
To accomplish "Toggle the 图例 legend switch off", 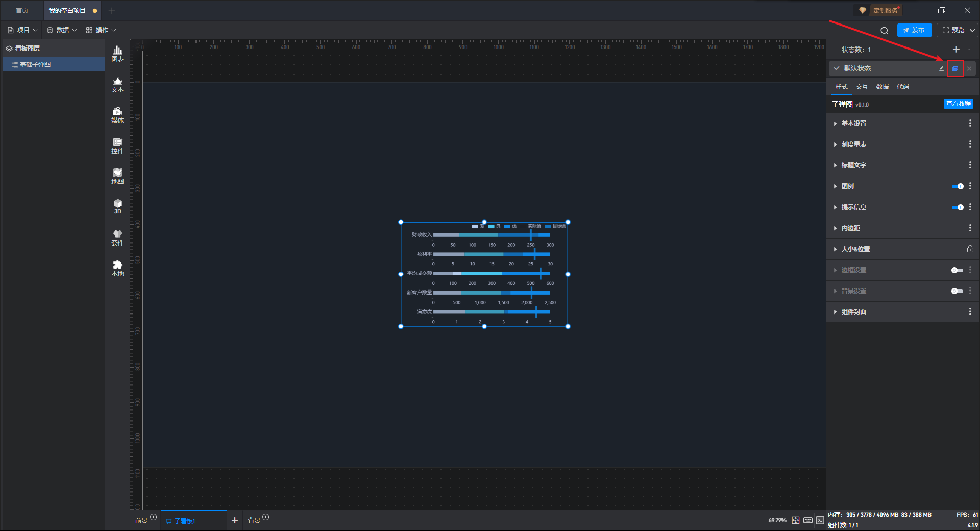I will point(957,186).
